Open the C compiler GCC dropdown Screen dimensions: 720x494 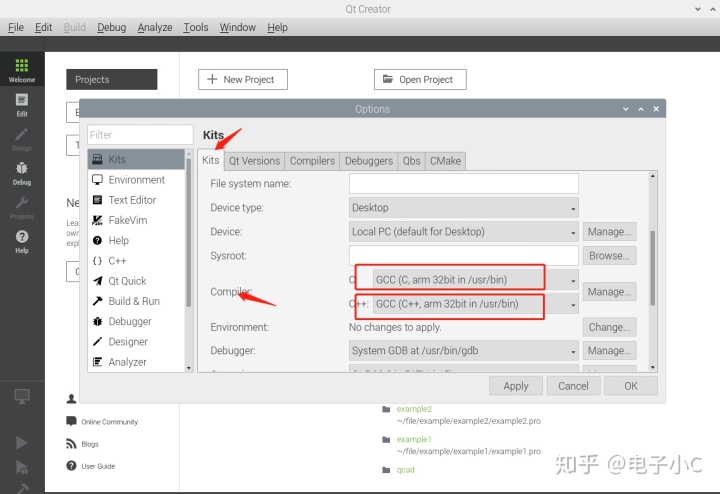point(475,280)
